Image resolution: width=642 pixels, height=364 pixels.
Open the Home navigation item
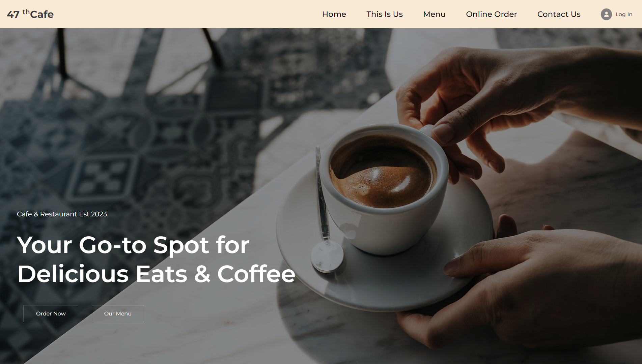click(334, 14)
